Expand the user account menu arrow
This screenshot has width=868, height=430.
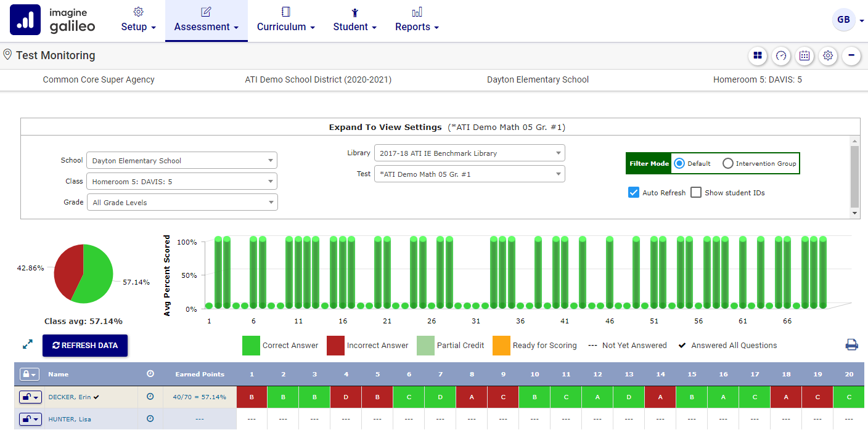(x=862, y=20)
